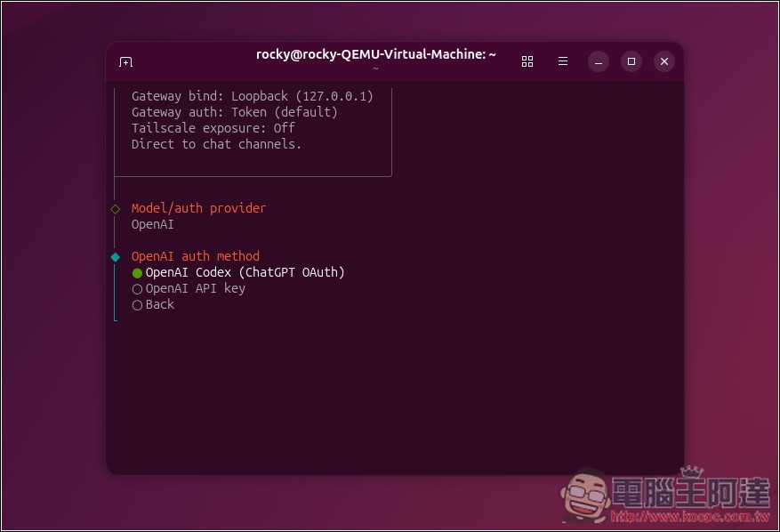Open a new terminal tab

point(125,61)
